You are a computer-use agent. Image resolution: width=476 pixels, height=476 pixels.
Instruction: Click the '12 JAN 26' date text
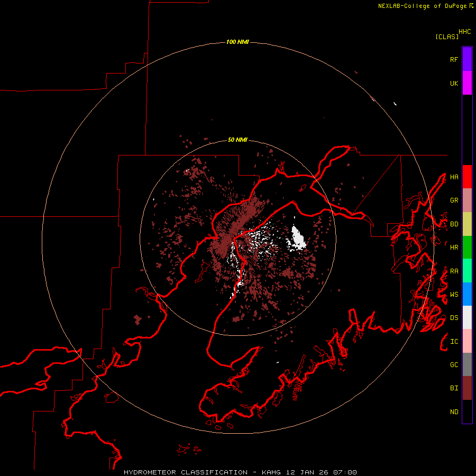(x=307, y=472)
